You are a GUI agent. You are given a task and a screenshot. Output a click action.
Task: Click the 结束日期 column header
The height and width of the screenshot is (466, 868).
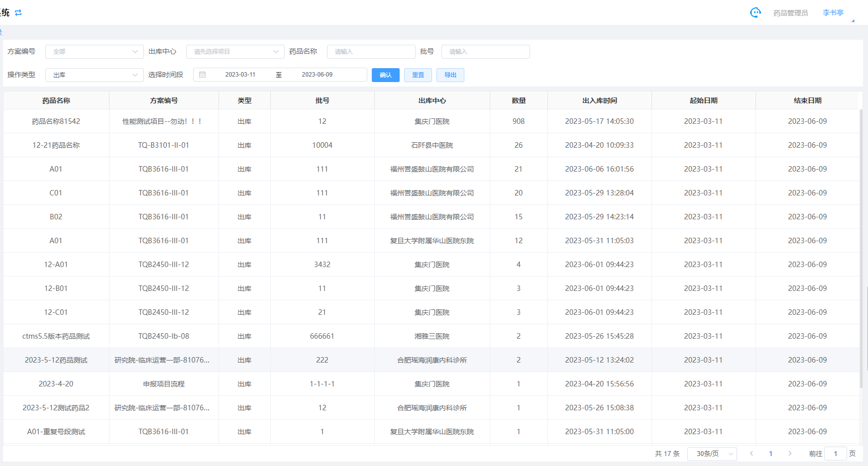[x=807, y=100]
